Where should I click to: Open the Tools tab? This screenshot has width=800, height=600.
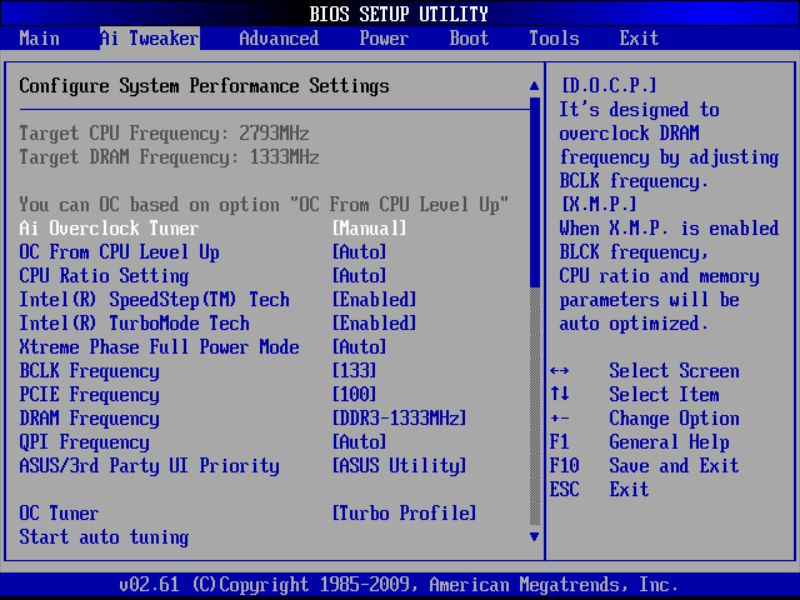pos(554,38)
